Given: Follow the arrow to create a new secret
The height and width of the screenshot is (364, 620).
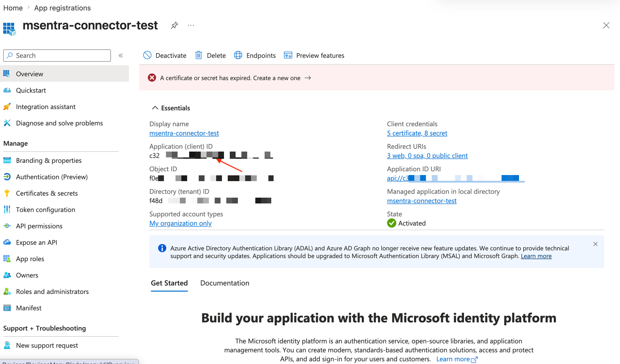Looking at the screenshot, I should 308,78.
